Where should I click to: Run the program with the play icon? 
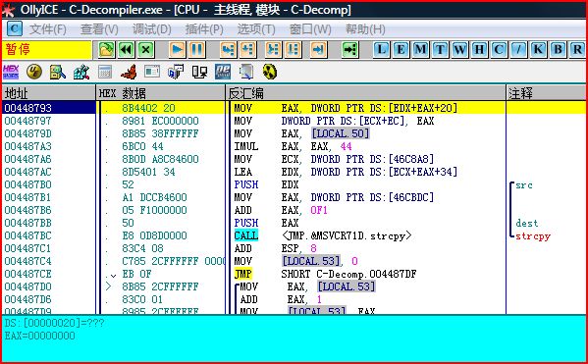click(177, 49)
